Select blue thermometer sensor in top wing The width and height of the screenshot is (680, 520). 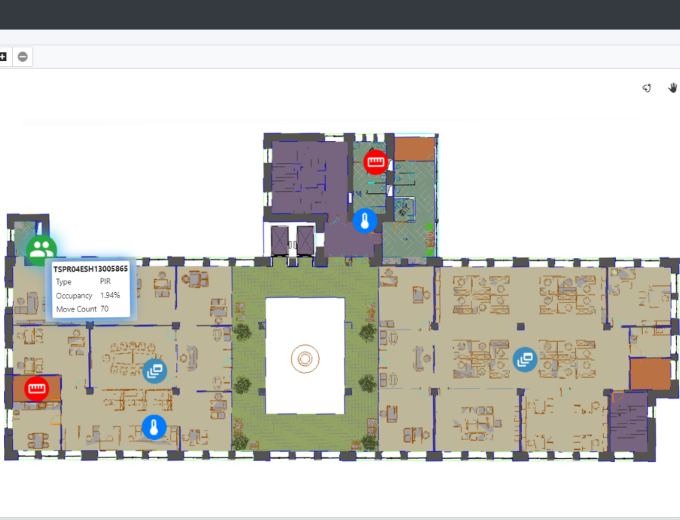coord(365,221)
